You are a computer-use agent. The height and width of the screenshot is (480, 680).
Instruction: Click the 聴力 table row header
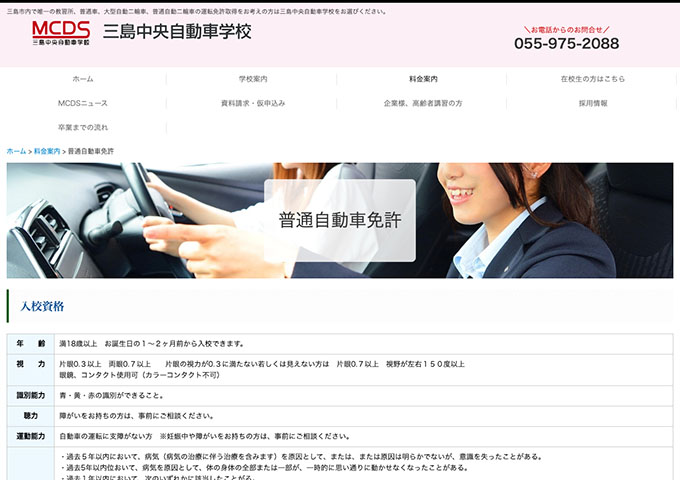click(31, 416)
